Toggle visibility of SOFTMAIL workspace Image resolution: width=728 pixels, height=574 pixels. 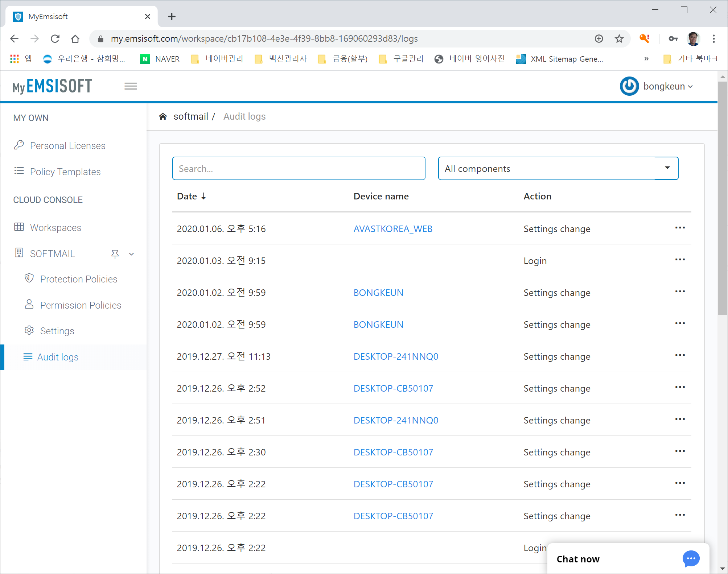pyautogui.click(x=131, y=254)
